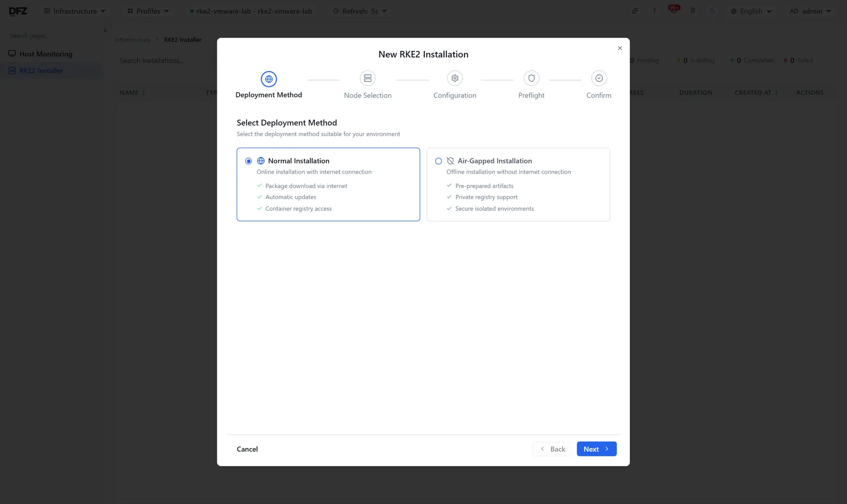
Task: Click the Deployment Method step label
Action: click(269, 95)
